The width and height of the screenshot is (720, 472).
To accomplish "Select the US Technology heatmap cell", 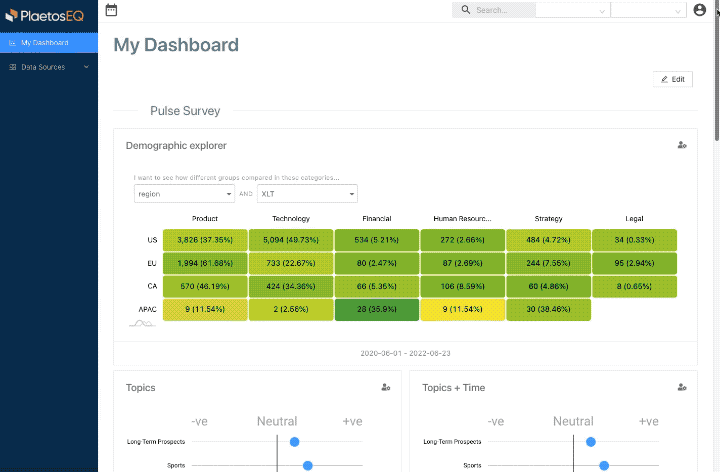I will pos(291,240).
